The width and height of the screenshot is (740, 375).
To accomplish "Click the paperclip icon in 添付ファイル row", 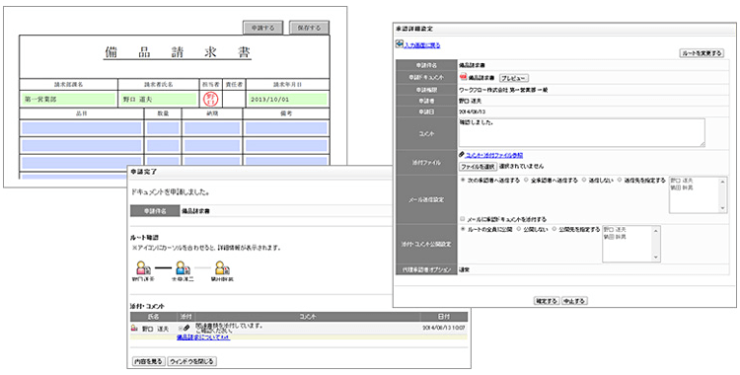I will point(462,155).
